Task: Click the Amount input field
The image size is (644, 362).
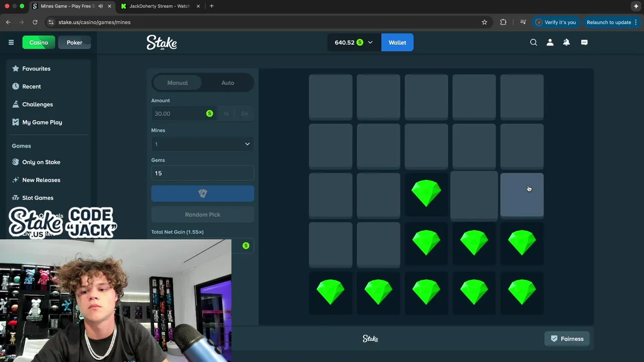Action: coord(184,114)
